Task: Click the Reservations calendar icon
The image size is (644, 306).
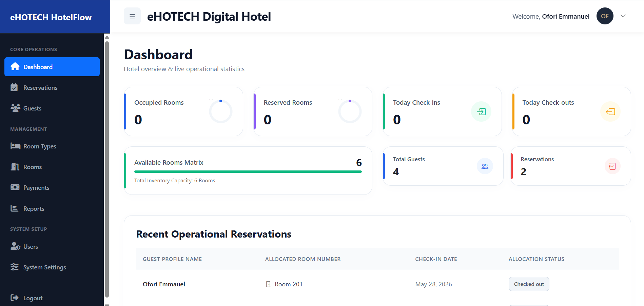Action: [14, 87]
